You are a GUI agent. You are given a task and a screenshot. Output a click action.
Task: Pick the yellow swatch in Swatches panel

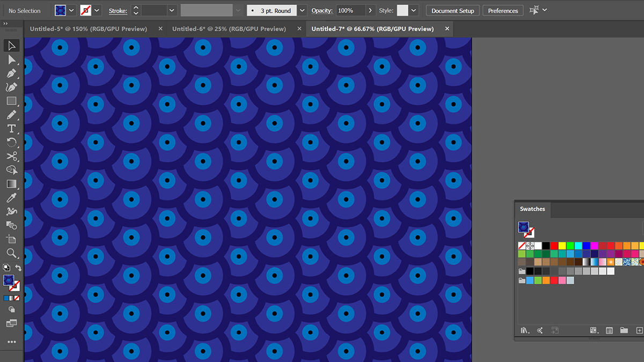(562, 246)
